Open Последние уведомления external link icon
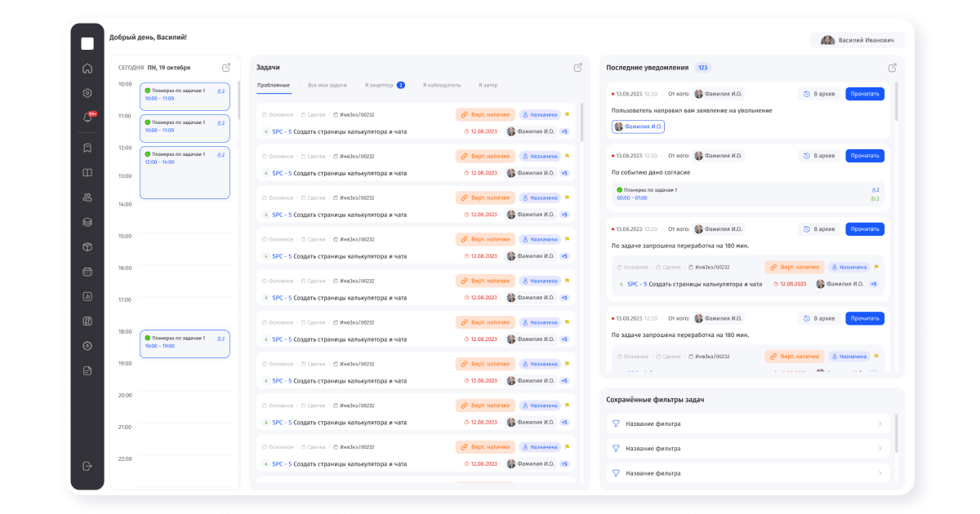 tap(893, 67)
